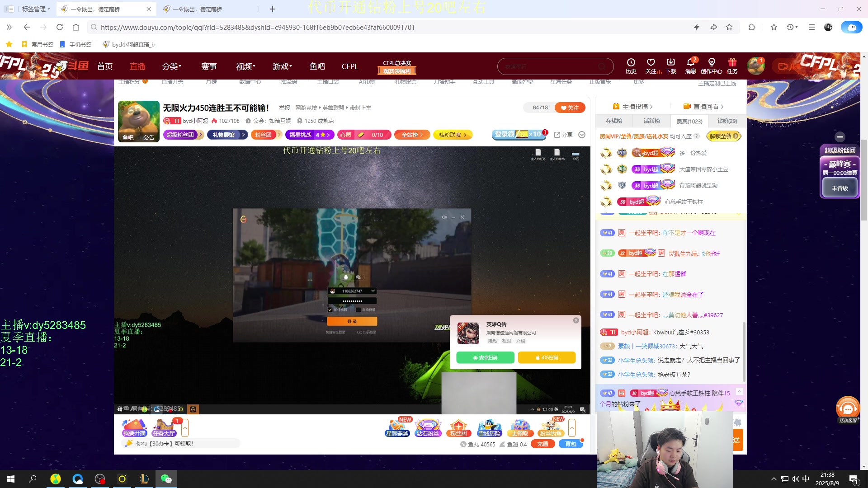The height and width of the screenshot is (488, 868).
Task: Go to browser home page icon
Action: click(76, 27)
